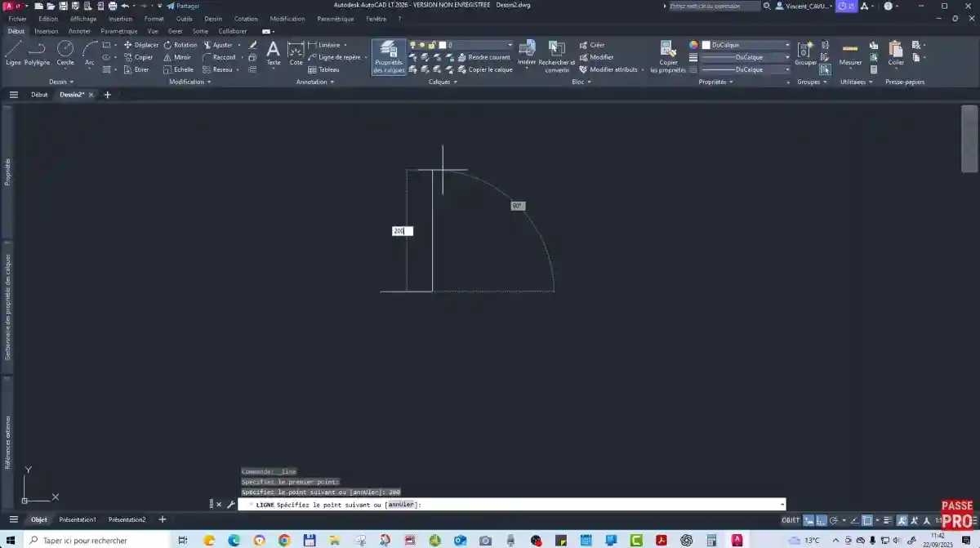This screenshot has width=980, height=548.
Task: Open the Fichier menu
Action: [17, 18]
